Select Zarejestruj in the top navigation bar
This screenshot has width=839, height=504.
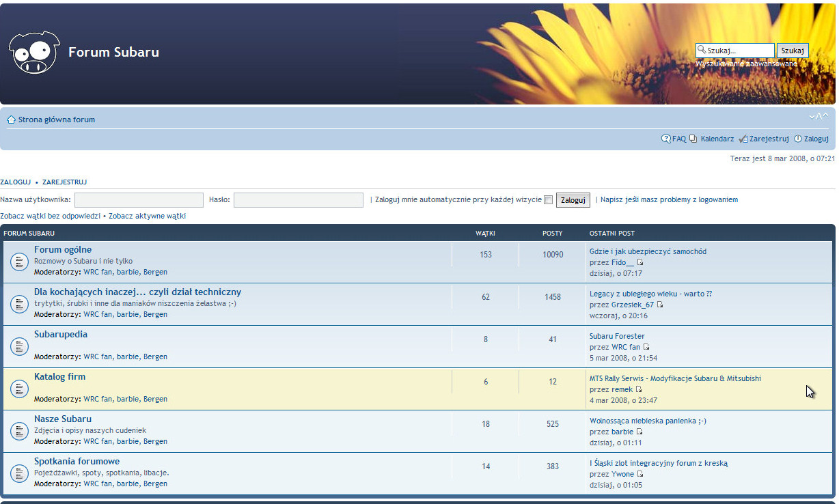click(x=769, y=139)
